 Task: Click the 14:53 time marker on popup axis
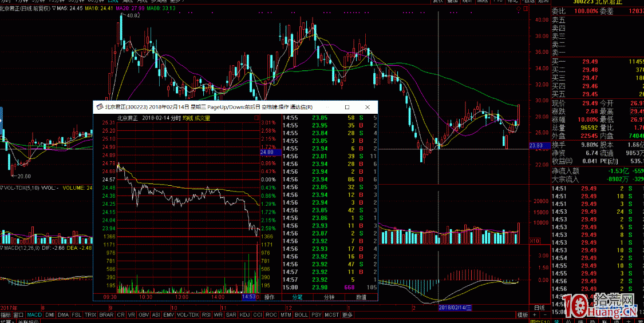pos(250,296)
